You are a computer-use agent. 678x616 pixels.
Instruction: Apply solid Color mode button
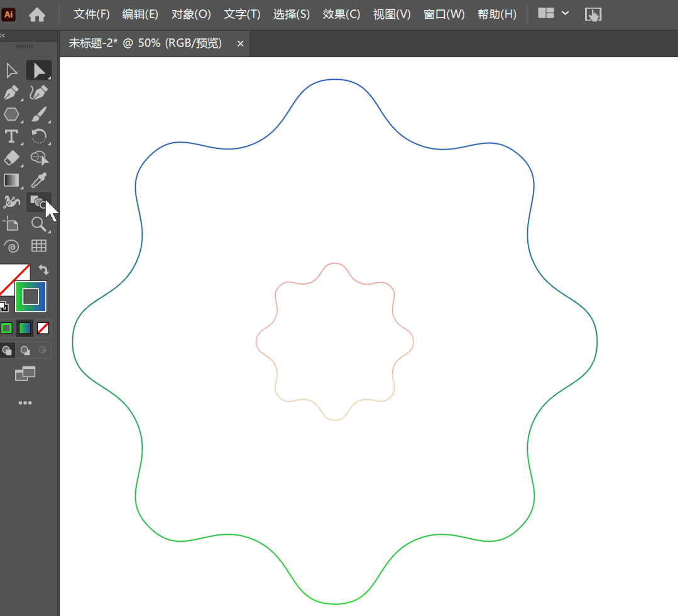(6, 328)
